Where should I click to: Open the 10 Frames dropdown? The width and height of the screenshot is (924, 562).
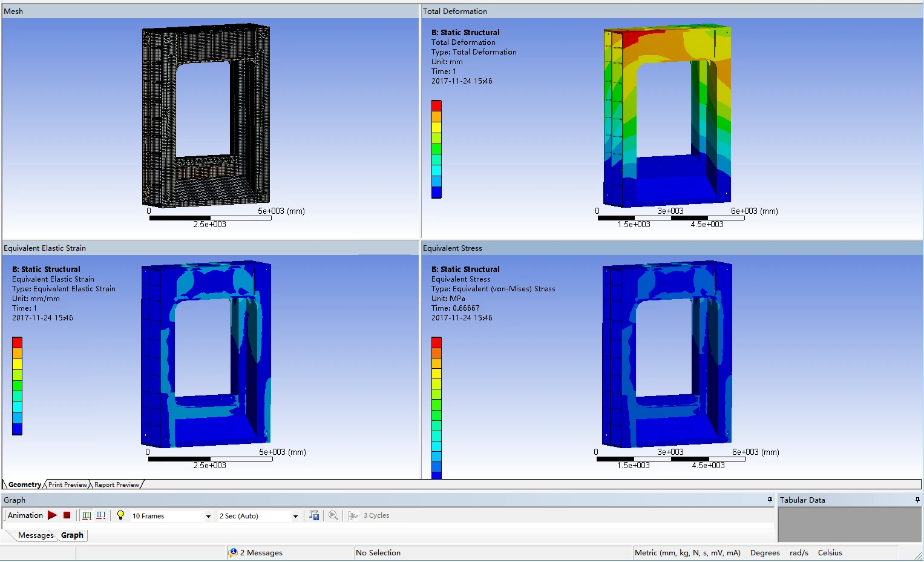tap(208, 516)
